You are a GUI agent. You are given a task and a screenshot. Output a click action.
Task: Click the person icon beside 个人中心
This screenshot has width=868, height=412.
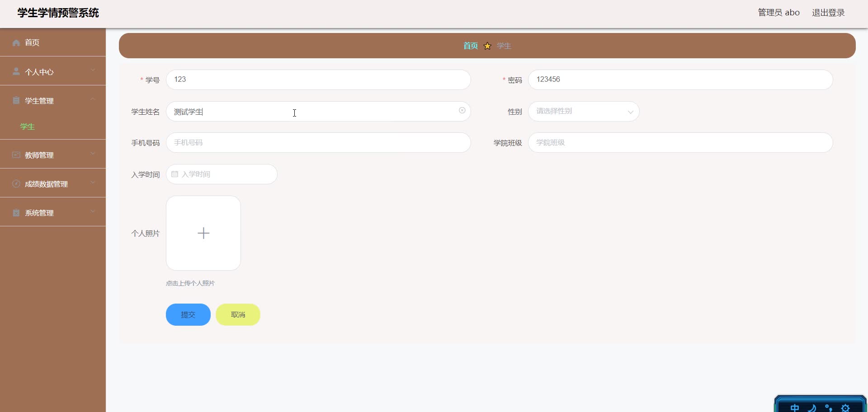16,71
